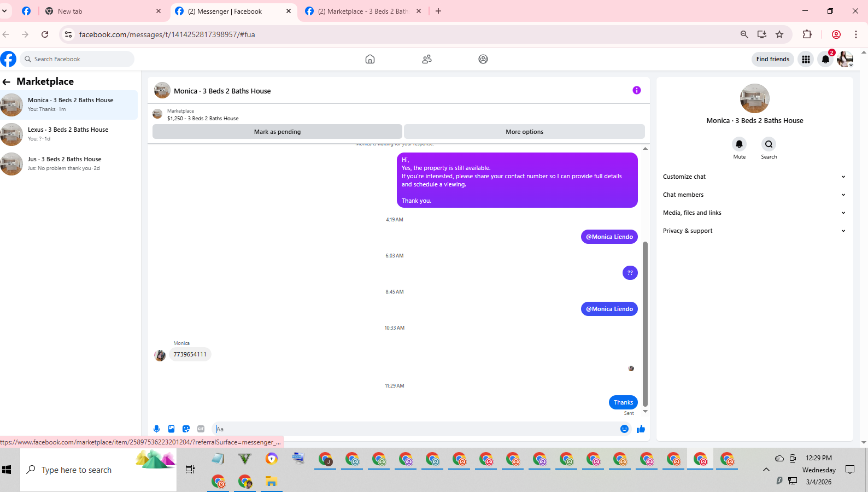The image size is (868, 492).
Task: Click the Thanks message bubble
Action: coord(623,402)
